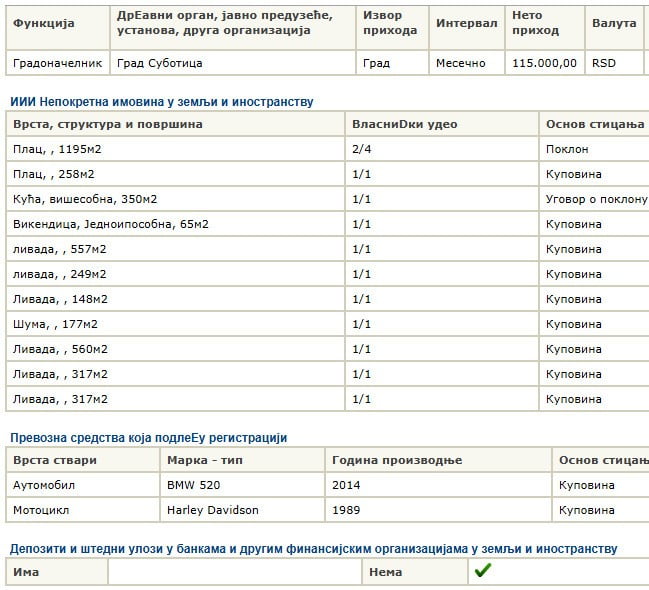Click the empty cell beside Има

click(235, 572)
